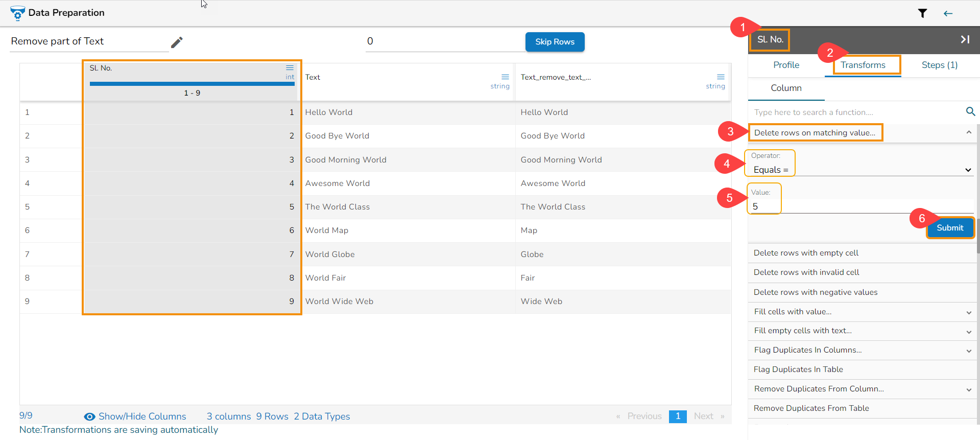
Task: Toggle Show/Hide Columns eye icon
Action: pyautogui.click(x=89, y=416)
